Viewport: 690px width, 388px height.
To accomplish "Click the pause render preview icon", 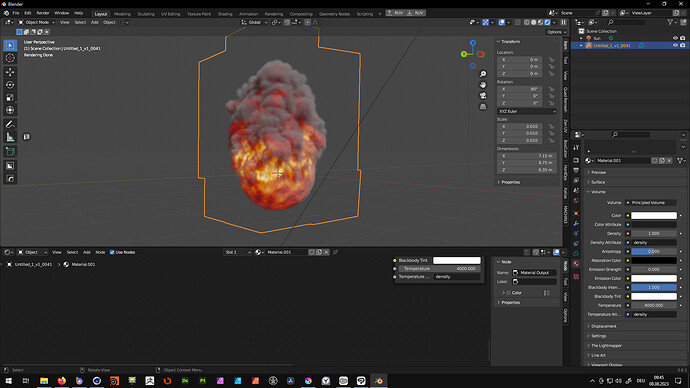I will [563, 22].
